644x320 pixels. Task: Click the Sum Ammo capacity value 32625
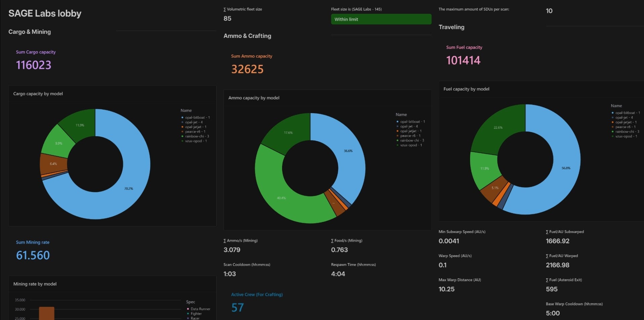[247, 69]
